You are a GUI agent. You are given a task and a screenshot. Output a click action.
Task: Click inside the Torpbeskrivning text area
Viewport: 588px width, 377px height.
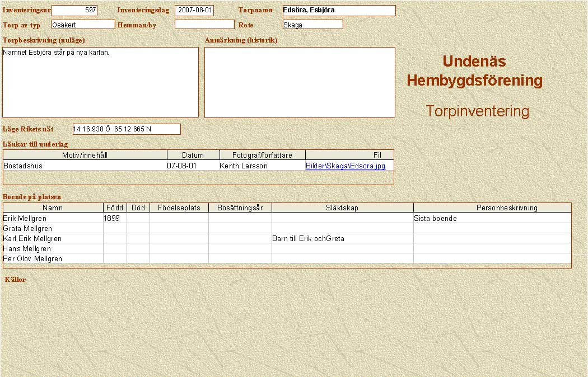click(101, 82)
